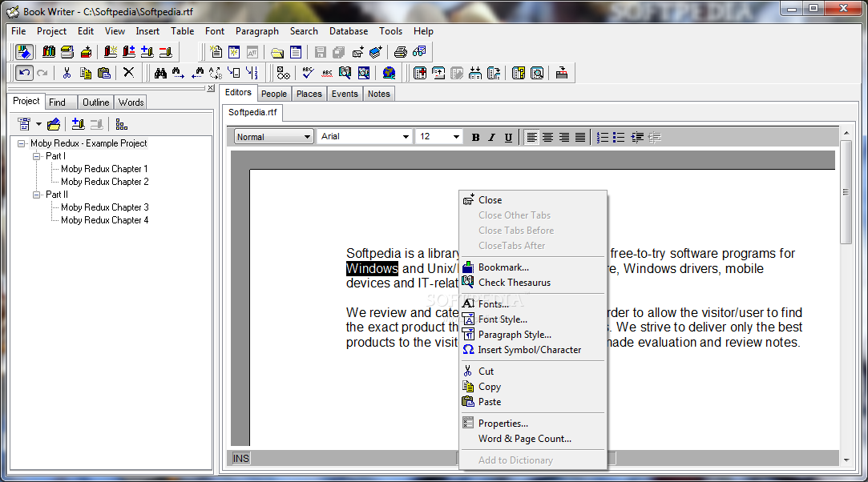Close the left Project panel with X

(x=211, y=88)
